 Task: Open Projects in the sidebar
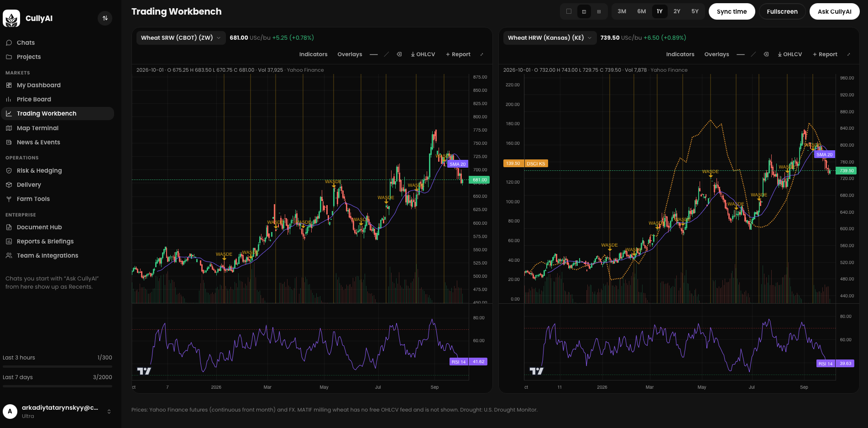(x=58, y=57)
